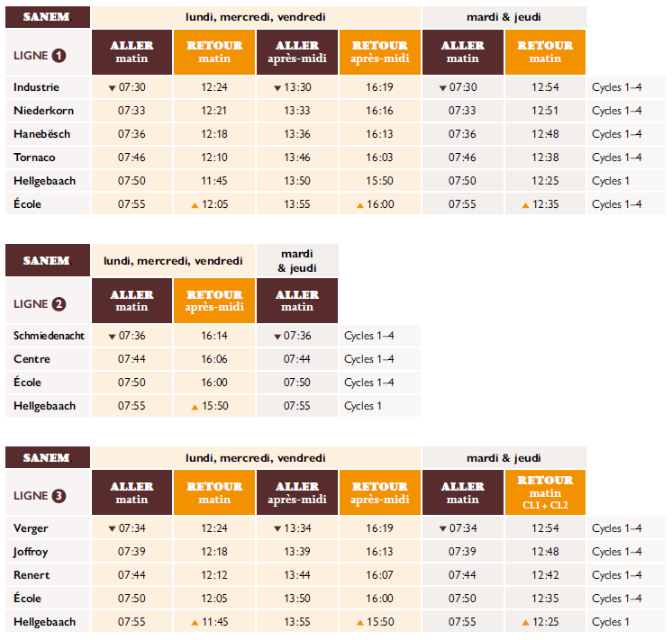
Task: Click the SANEM label above Ligne 2
Action: tap(48, 260)
